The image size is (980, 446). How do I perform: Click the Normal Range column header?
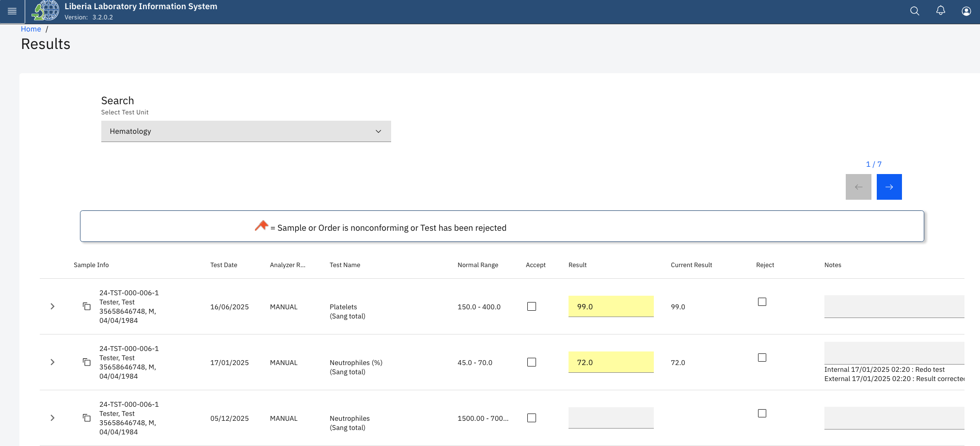[478, 265]
